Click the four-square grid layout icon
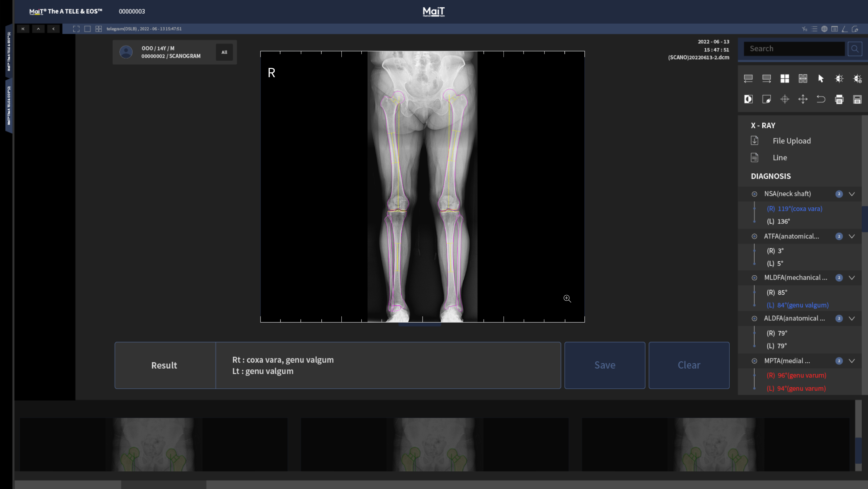This screenshot has width=868, height=489. pyautogui.click(x=785, y=78)
